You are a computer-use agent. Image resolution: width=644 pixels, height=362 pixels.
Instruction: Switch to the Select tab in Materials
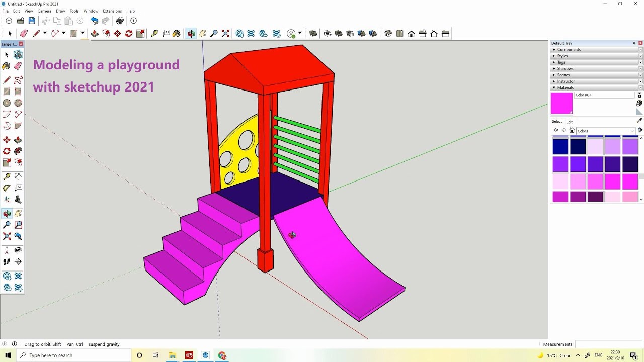pyautogui.click(x=557, y=121)
